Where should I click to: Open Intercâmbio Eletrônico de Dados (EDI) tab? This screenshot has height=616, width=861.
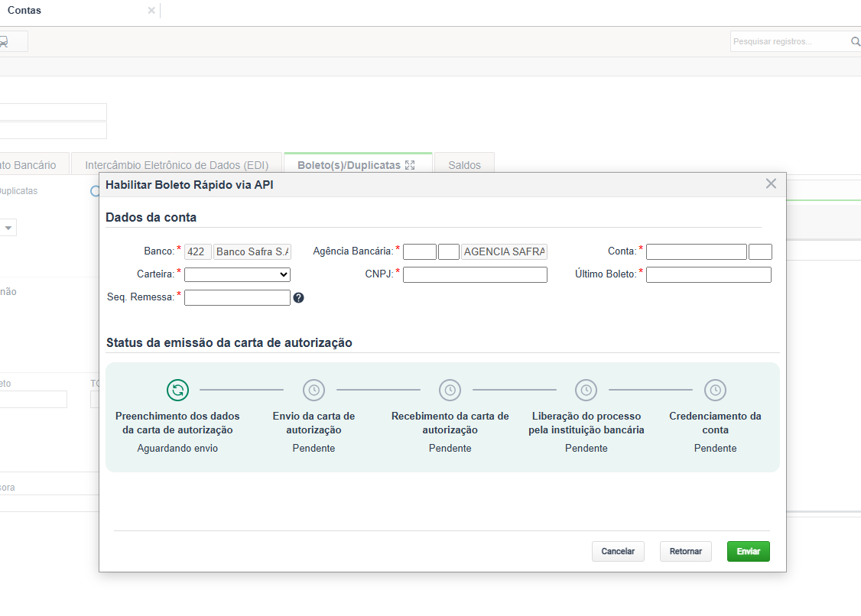pyautogui.click(x=177, y=165)
